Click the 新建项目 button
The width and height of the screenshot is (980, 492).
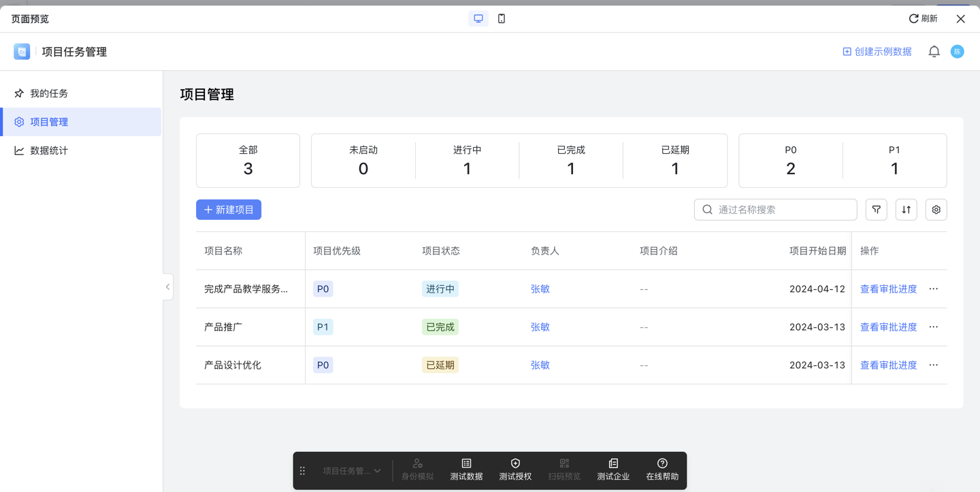[229, 210]
